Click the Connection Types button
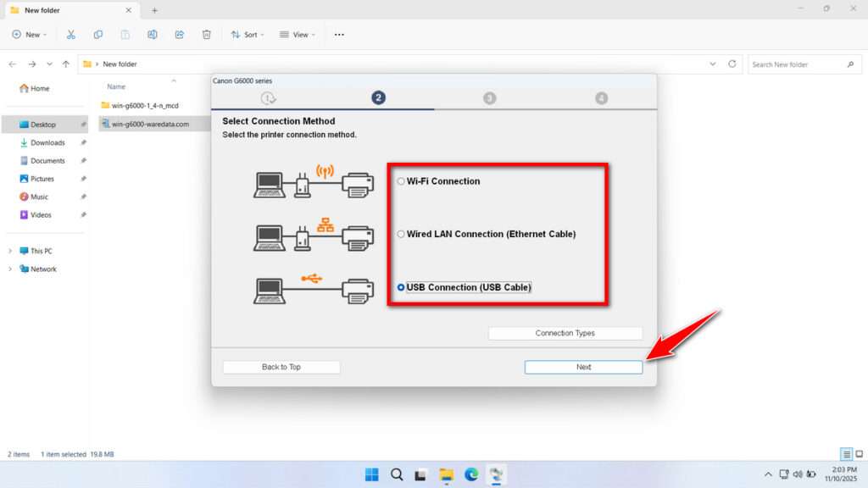The image size is (868, 488). click(x=565, y=333)
